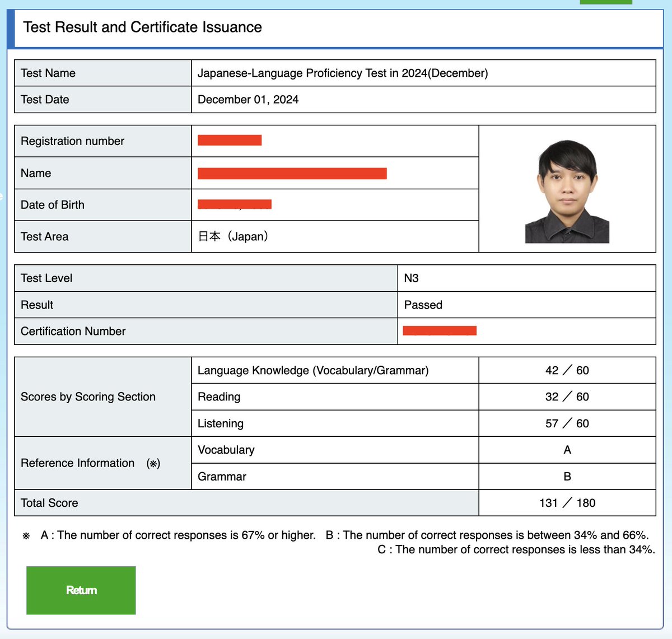Click the footnote 'B : ... between 34% and 66%.'
The image size is (672, 639).
tap(487, 535)
